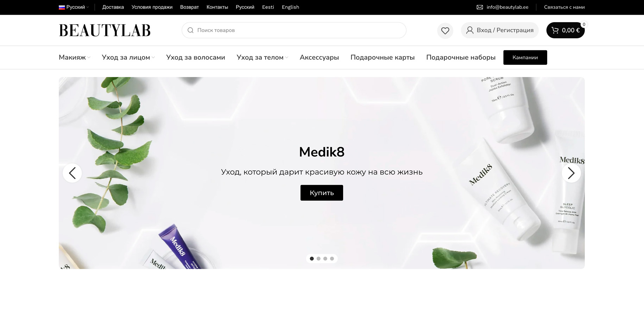Click the shopping cart icon

pos(555,30)
